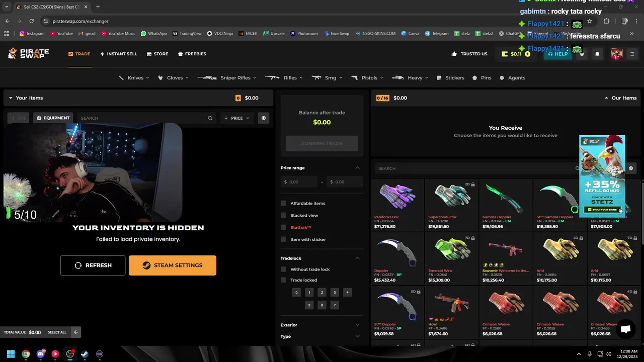This screenshot has height=362, width=644.
Task: Enable Affordable items filter
Action: click(x=283, y=203)
